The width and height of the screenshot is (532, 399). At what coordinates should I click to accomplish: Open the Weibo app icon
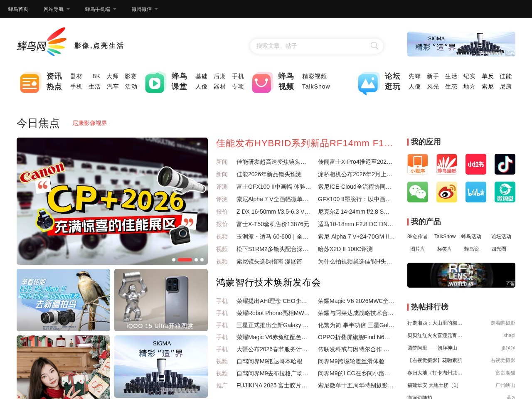[446, 192]
